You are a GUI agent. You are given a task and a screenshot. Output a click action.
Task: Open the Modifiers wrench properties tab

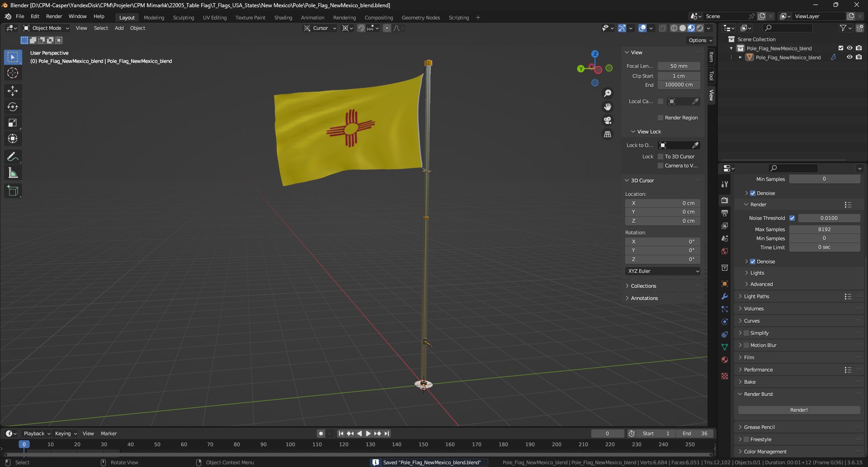[x=725, y=296]
